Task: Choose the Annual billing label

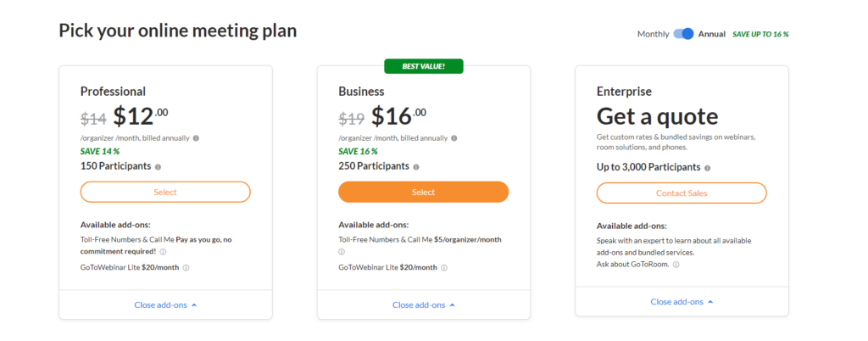Action: tap(712, 34)
